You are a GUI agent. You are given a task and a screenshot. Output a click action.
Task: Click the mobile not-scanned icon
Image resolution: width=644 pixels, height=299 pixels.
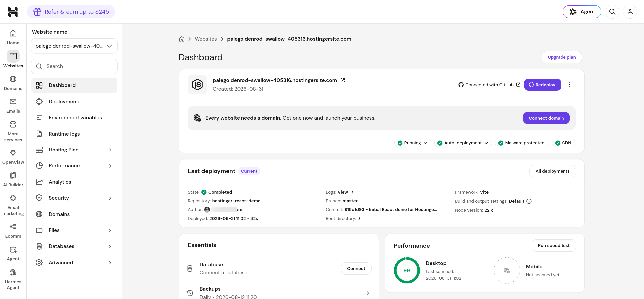(507, 270)
